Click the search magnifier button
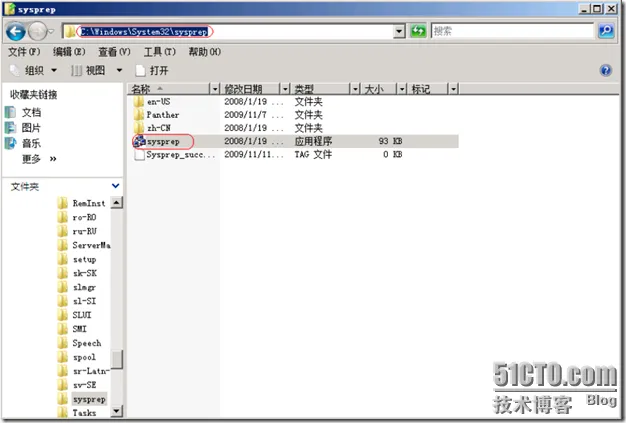626x423 pixels. (606, 31)
